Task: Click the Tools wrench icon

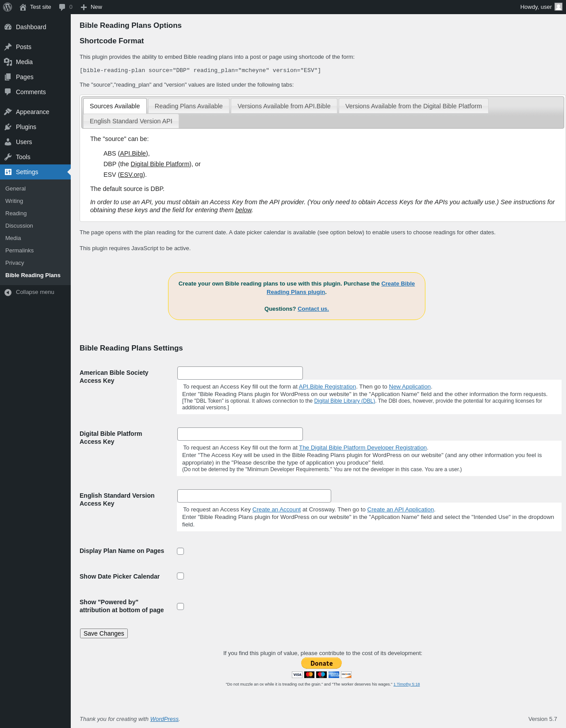Action: (x=8, y=157)
